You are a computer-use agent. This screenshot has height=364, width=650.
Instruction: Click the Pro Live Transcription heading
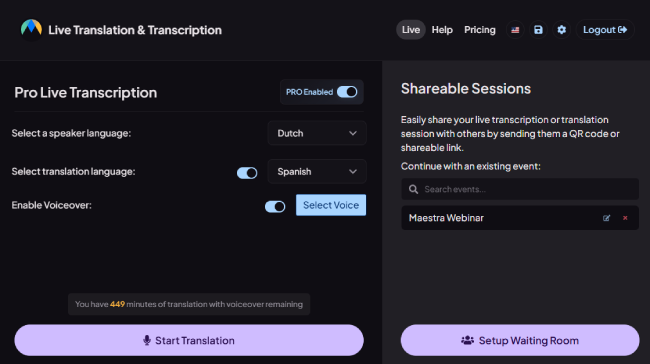tap(85, 93)
